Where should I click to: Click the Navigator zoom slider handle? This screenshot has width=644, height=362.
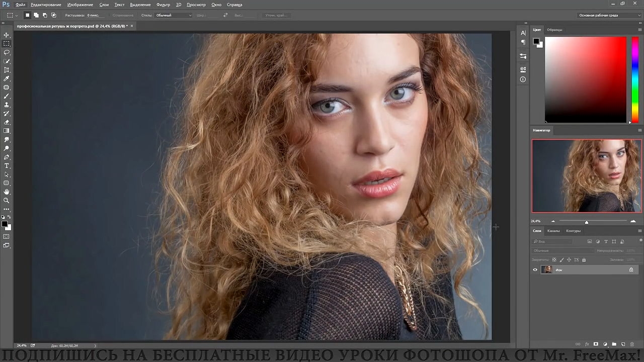point(587,222)
